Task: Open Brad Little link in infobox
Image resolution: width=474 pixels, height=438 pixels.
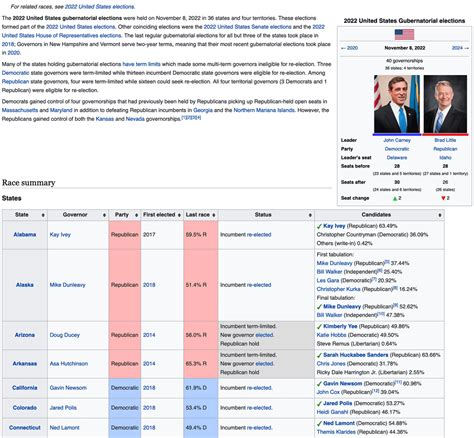Action: (445, 140)
